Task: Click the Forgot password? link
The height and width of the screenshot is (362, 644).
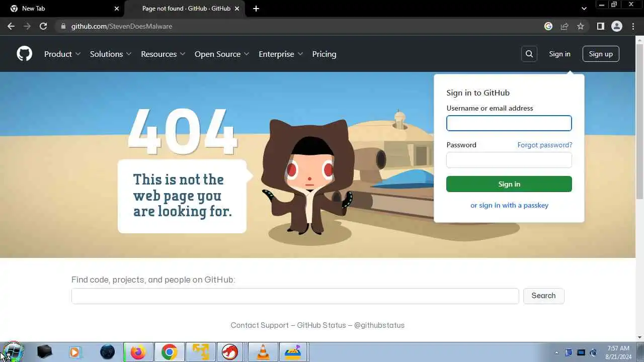Action: coord(545,145)
